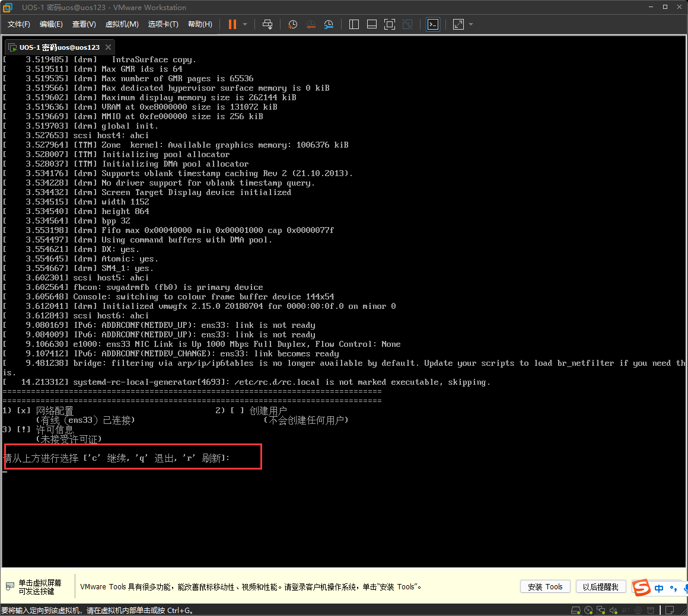This screenshot has height=616, width=688.
Task: Open the snapshot manager
Action: coord(329,24)
